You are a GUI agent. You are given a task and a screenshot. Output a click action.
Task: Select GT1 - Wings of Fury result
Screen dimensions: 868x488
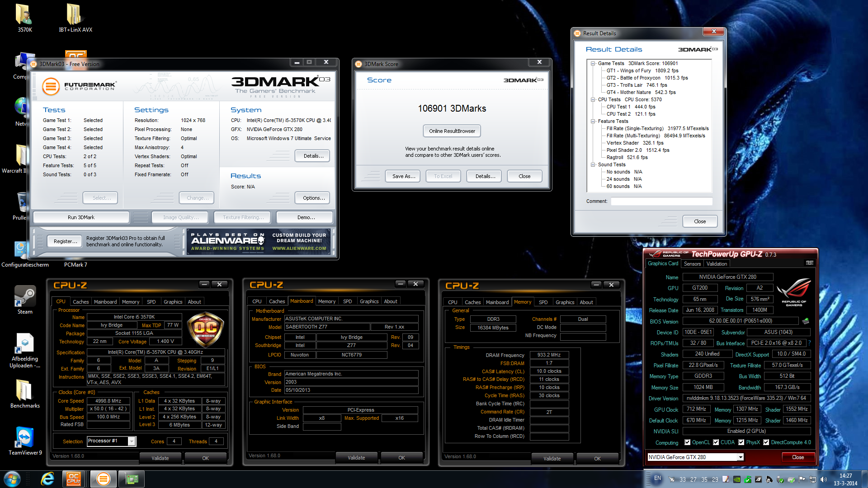[642, 70]
